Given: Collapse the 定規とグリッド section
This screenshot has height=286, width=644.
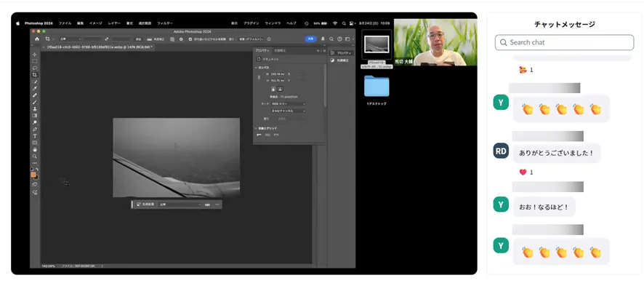Looking at the screenshot, I should 257,128.
